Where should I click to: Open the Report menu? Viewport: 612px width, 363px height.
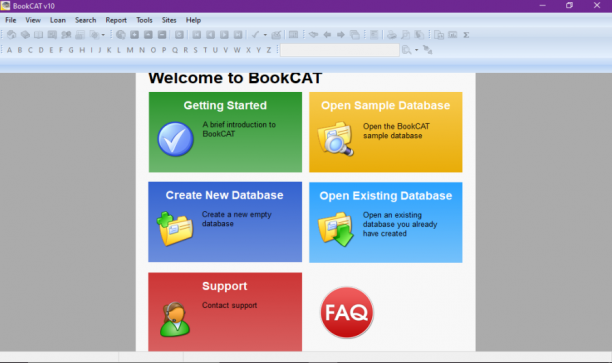116,20
